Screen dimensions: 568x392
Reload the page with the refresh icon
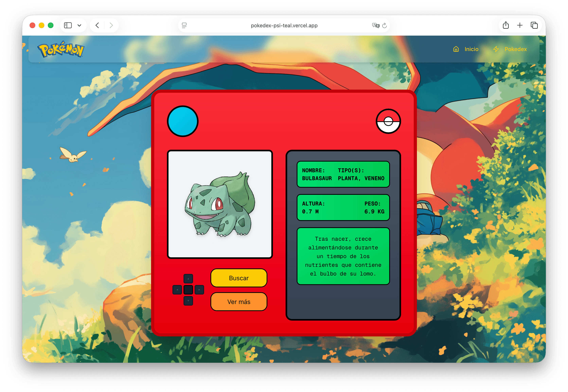384,25
